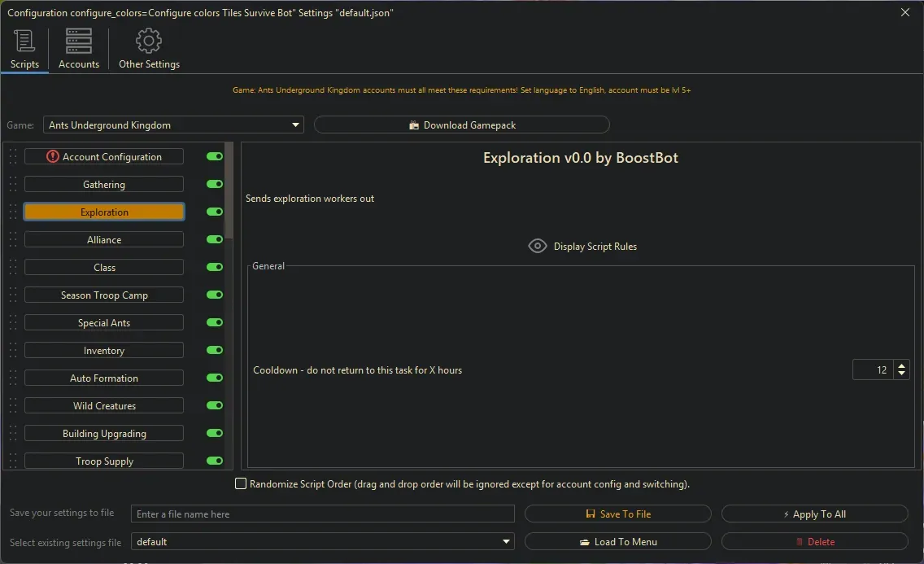Toggle the Season Troop Camp switch

click(215, 295)
